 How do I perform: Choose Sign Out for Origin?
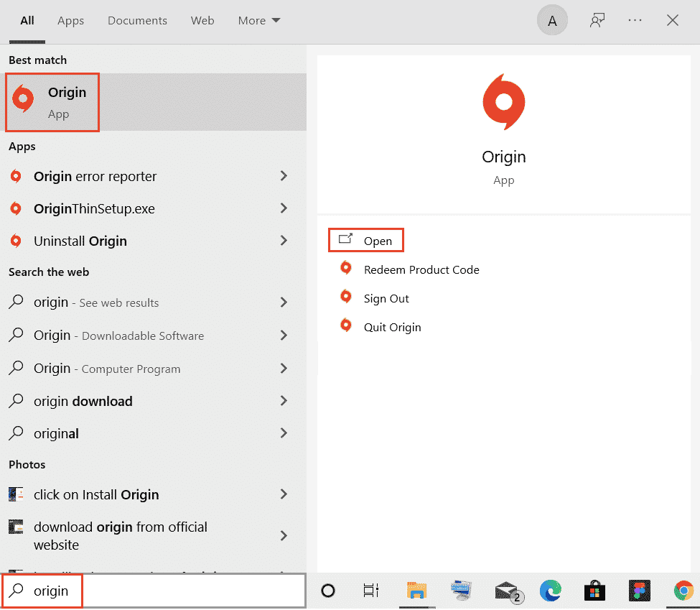coord(386,298)
